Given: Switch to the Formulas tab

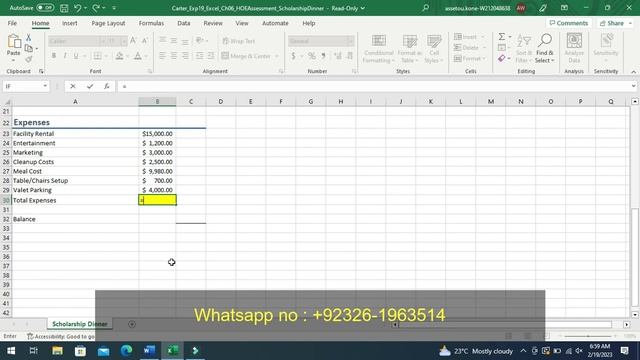Looking at the screenshot, I should coord(151,23).
